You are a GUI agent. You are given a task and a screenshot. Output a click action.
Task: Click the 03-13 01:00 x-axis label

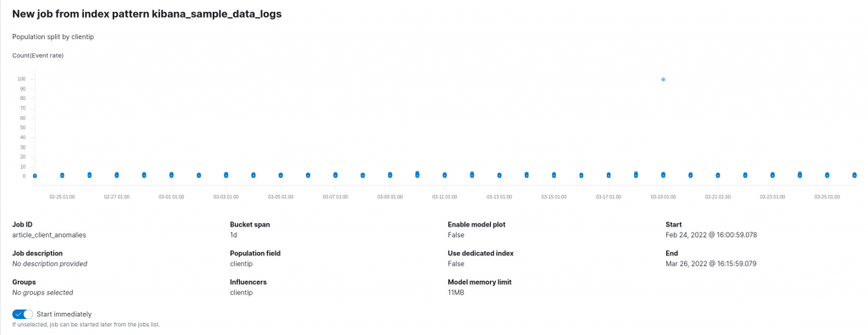tap(499, 197)
